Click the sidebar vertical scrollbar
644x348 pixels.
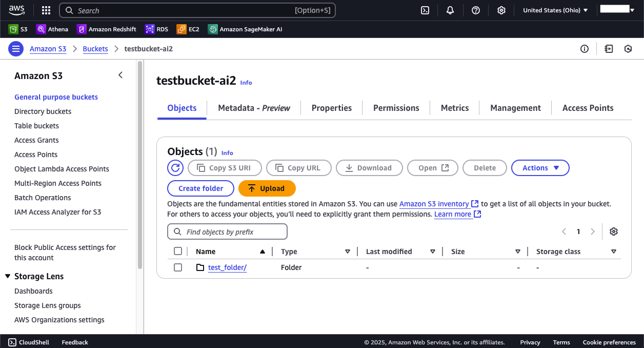(x=140, y=164)
